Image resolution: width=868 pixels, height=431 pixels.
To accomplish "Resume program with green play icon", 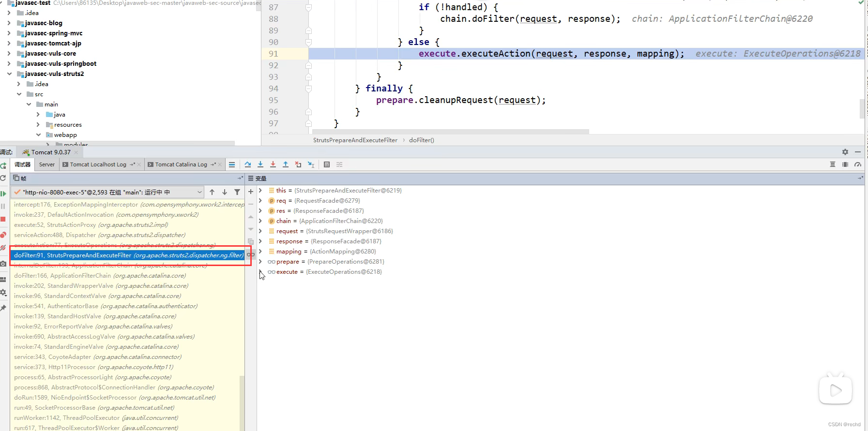I will pyautogui.click(x=3, y=193).
